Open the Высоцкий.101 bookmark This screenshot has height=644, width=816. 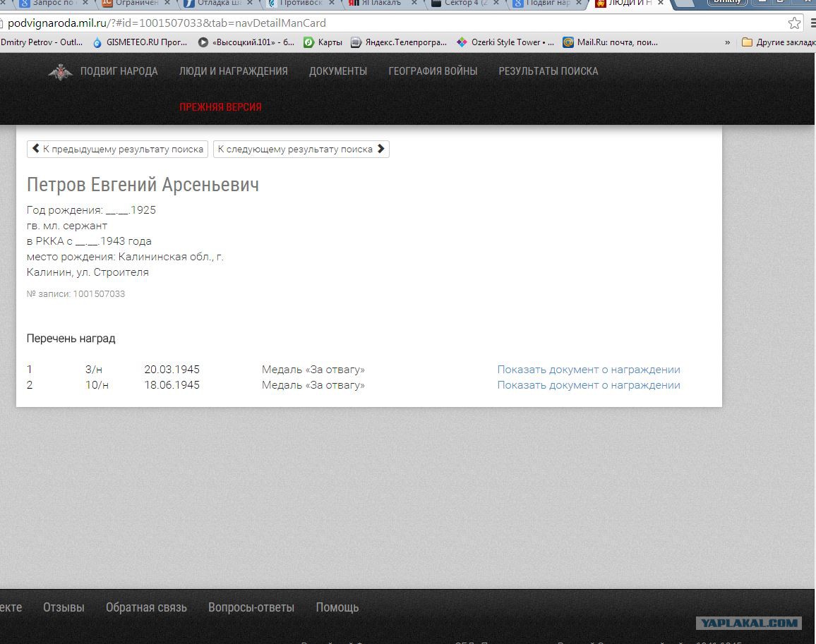[246, 42]
